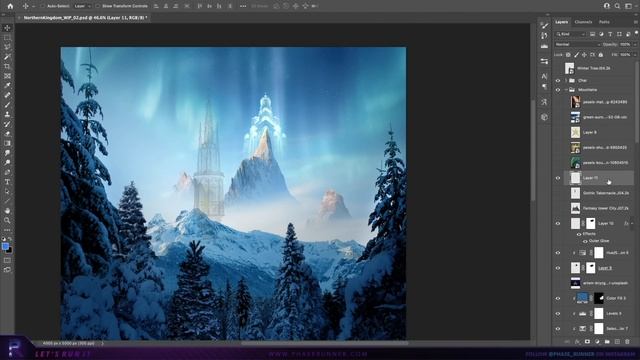Hide the Color Fill 3 layer
640x360 pixels.
click(x=558, y=298)
